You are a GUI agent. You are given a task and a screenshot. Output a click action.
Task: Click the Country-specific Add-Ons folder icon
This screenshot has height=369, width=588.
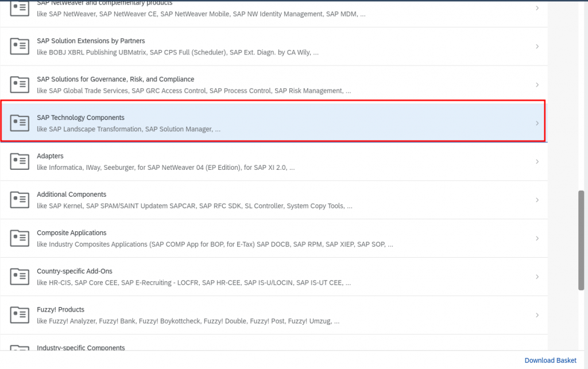[x=20, y=277]
